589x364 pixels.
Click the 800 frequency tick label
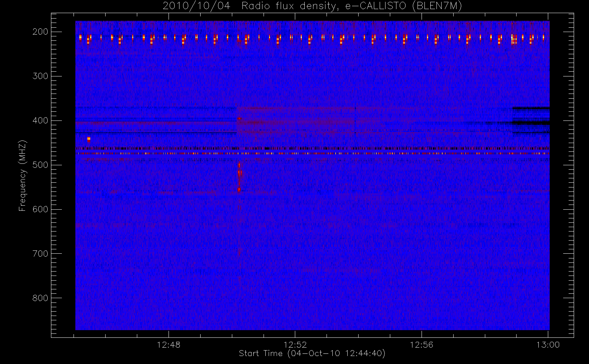[40, 298]
